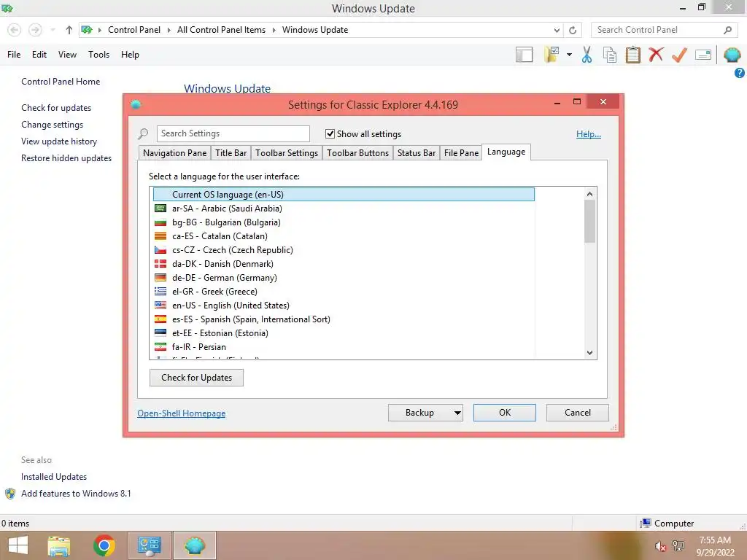Click the Check for Updates button
The width and height of the screenshot is (747, 560).
[196, 378]
